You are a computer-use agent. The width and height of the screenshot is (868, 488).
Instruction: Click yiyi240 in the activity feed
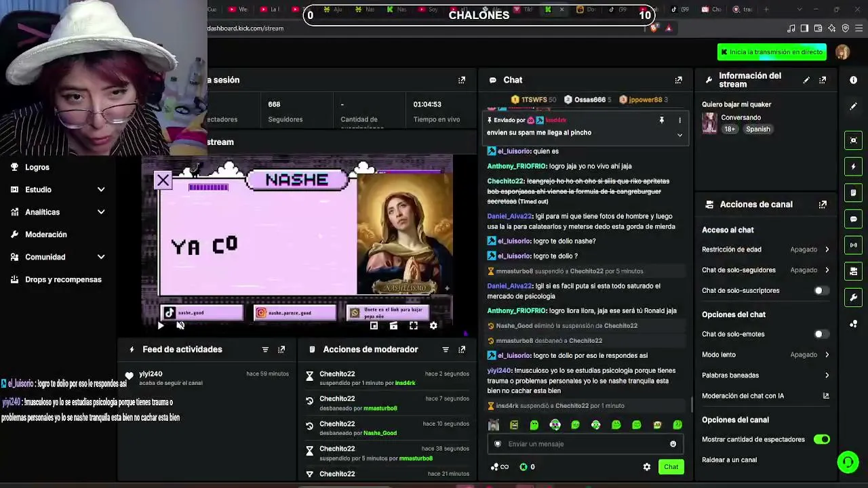[151, 374]
